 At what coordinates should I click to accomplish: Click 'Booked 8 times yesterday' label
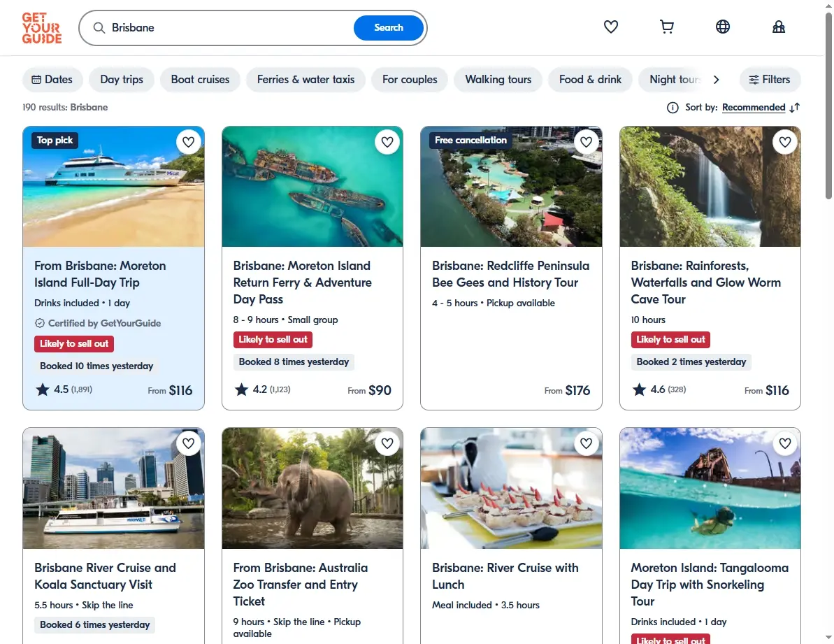294,362
